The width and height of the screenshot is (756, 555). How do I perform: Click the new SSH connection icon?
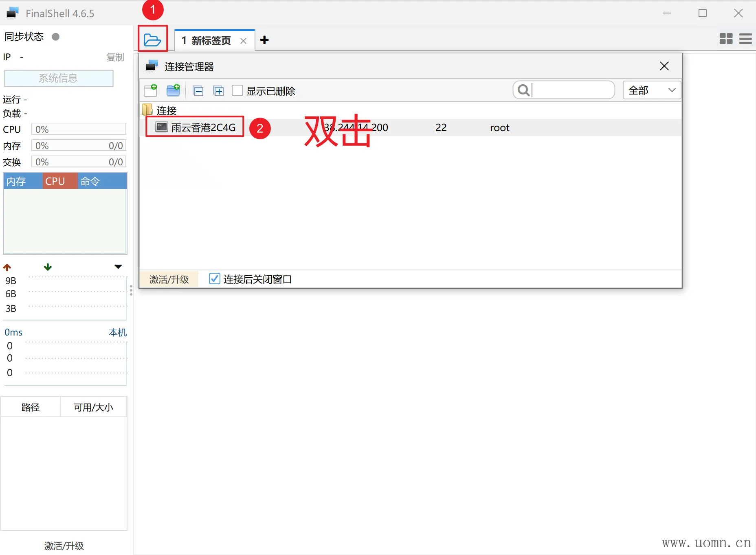coord(150,90)
